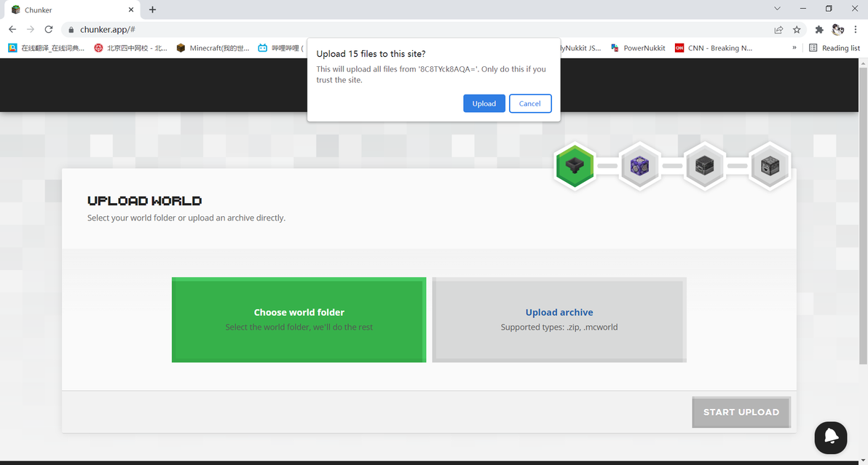868x465 pixels.
Task: Click the dispenser block step icon
Action: tap(770, 166)
